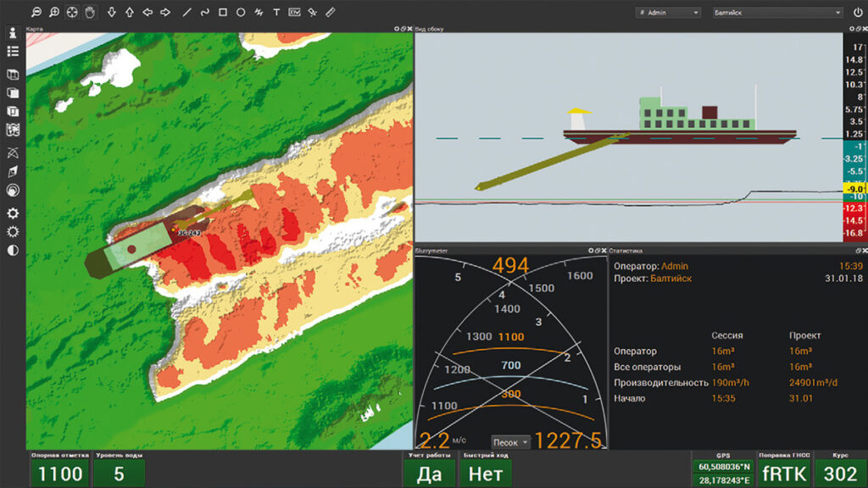Open the Admin user dropdown
The image size is (868, 488).
pos(668,12)
